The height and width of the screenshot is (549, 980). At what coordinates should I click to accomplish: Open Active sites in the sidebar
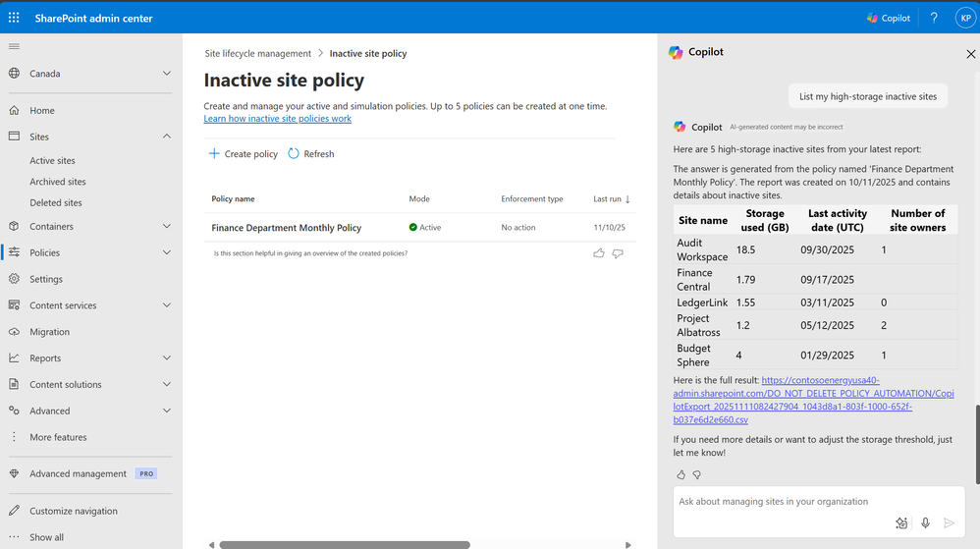tap(52, 160)
